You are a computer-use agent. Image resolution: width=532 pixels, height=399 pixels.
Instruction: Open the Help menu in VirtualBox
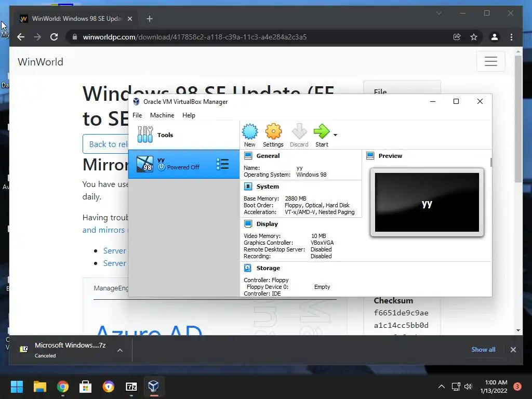(x=189, y=115)
